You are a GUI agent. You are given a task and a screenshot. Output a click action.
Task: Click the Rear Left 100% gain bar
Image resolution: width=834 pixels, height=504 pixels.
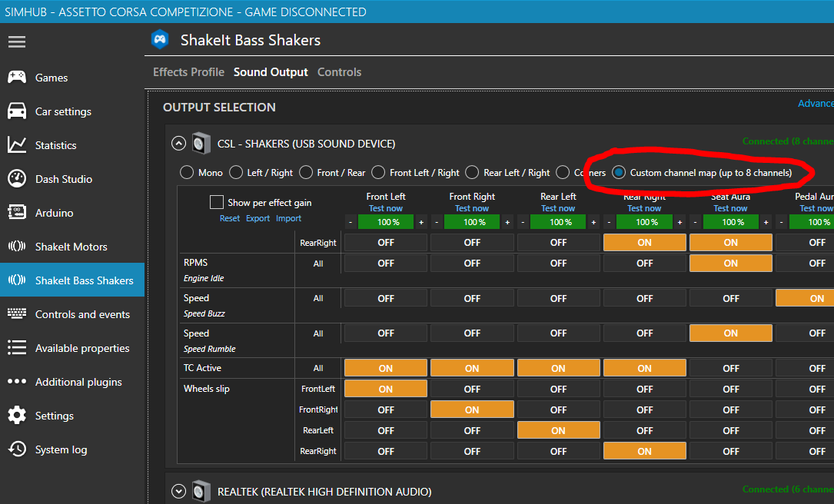(x=558, y=222)
